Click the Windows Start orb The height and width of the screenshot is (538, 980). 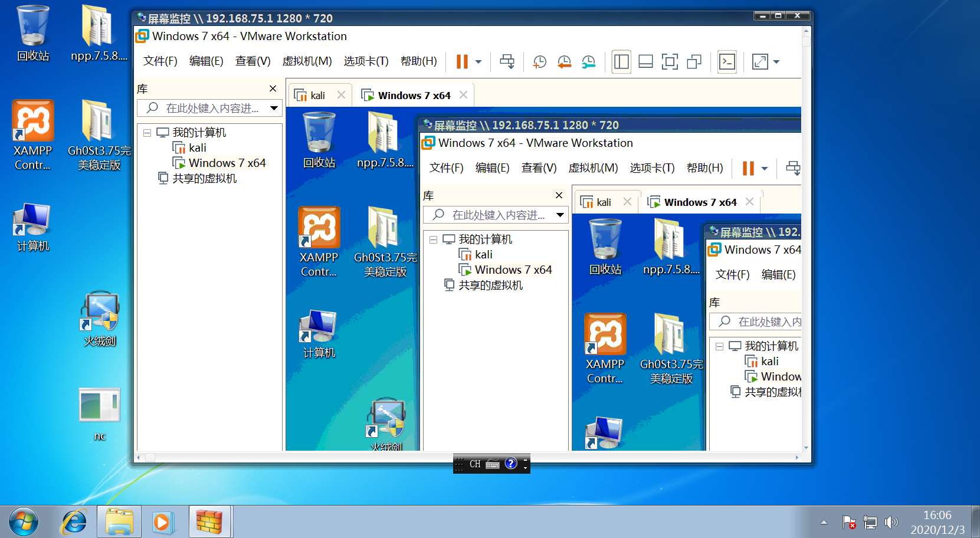(24, 522)
